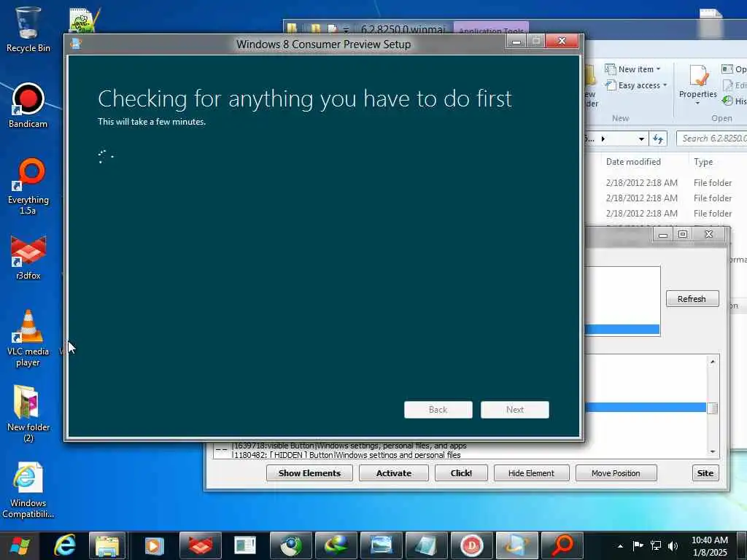Open Windows Explorer from the taskbar

coord(107,545)
